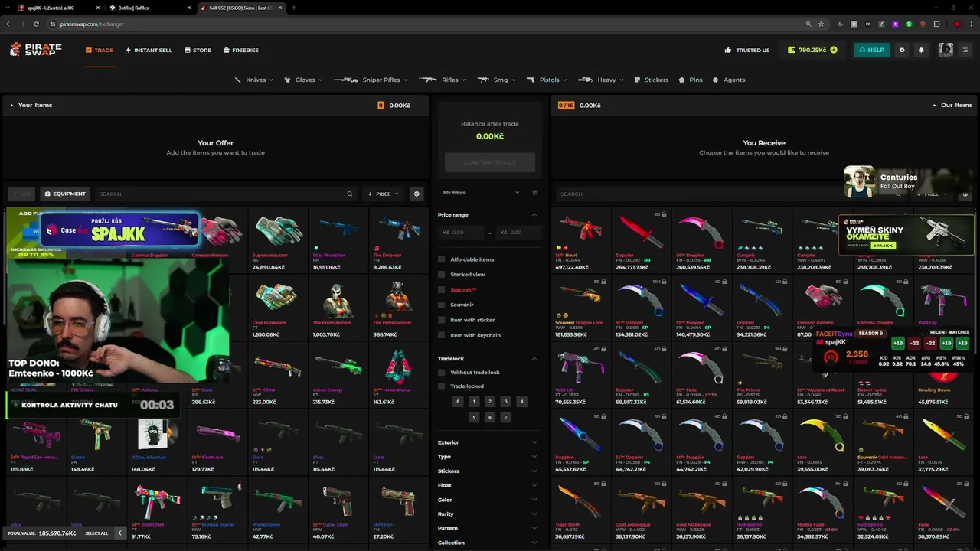Viewport: 980px width, 551px height.
Task: Select the Wild Child item card
Action: coord(157,510)
